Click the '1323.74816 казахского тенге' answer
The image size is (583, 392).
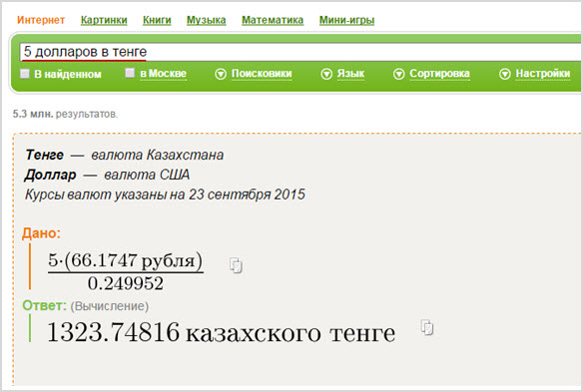222,332
